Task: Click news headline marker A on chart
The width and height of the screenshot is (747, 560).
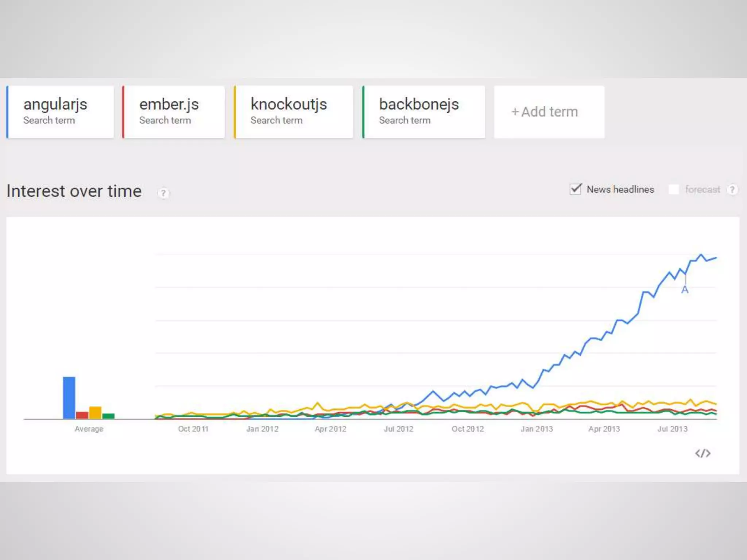Action: pyautogui.click(x=685, y=290)
